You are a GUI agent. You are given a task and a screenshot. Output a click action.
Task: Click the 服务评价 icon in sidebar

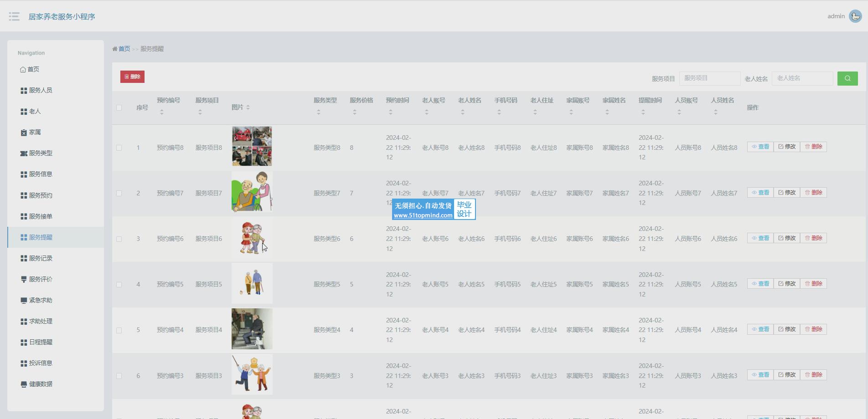click(x=24, y=280)
